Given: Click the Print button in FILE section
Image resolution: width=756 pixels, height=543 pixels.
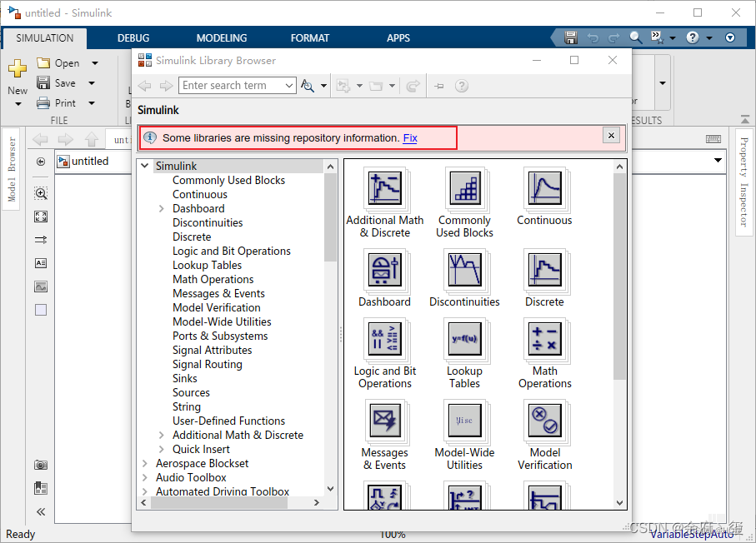Looking at the screenshot, I should pos(57,102).
